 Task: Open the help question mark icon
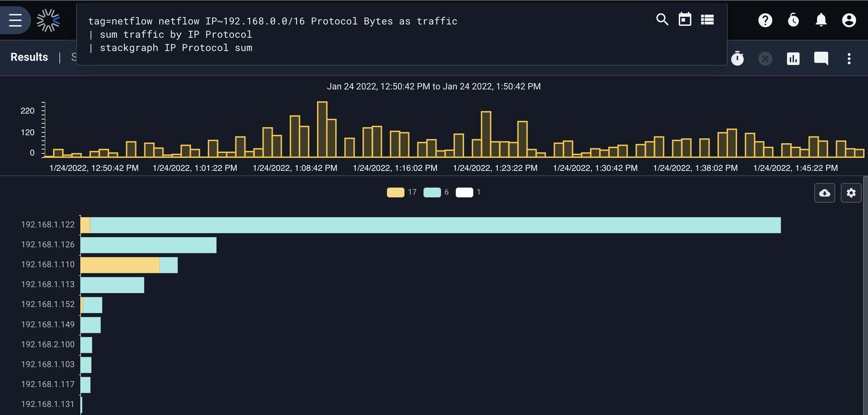(x=765, y=20)
